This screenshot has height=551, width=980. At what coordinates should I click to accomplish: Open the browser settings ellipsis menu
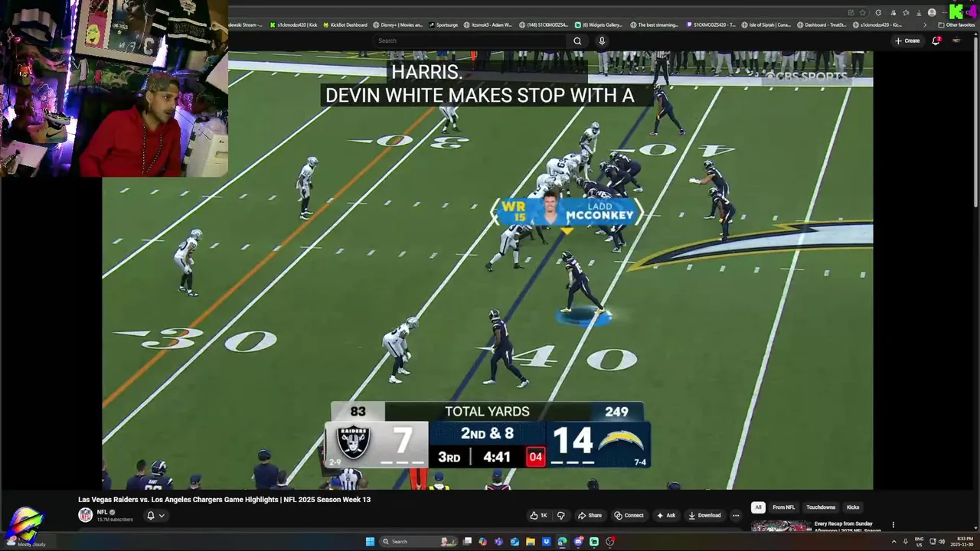coord(944,12)
